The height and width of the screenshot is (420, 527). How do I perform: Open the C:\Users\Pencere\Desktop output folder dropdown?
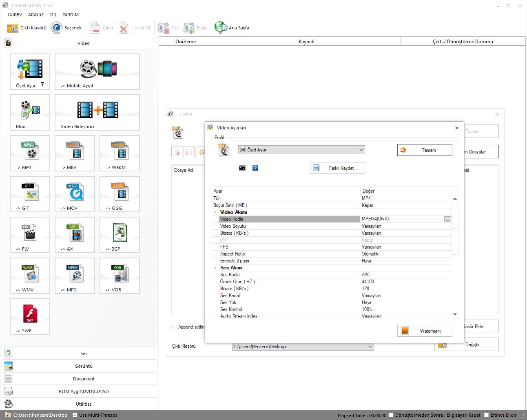point(303,347)
